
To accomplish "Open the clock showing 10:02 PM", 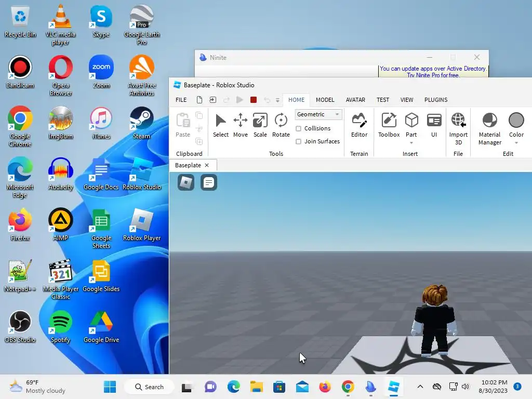I will [x=494, y=387].
